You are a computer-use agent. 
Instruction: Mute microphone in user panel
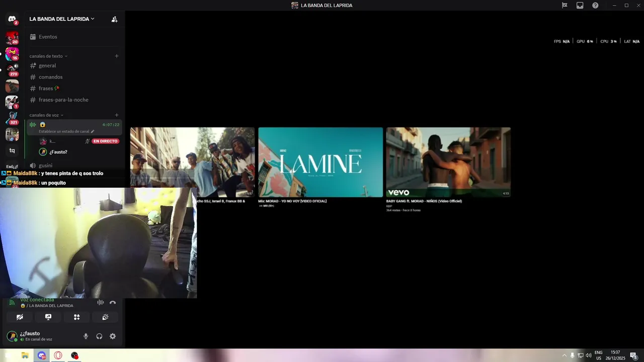point(86,336)
